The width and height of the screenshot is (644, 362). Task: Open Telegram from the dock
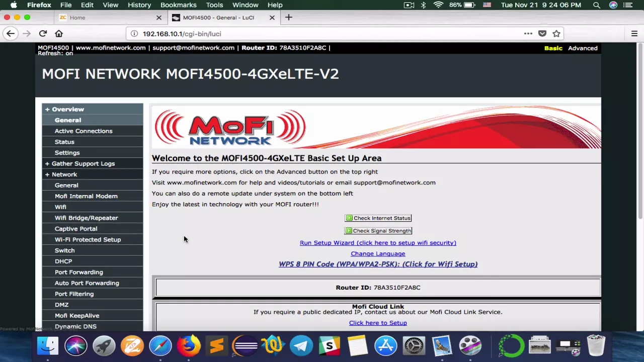click(x=301, y=346)
